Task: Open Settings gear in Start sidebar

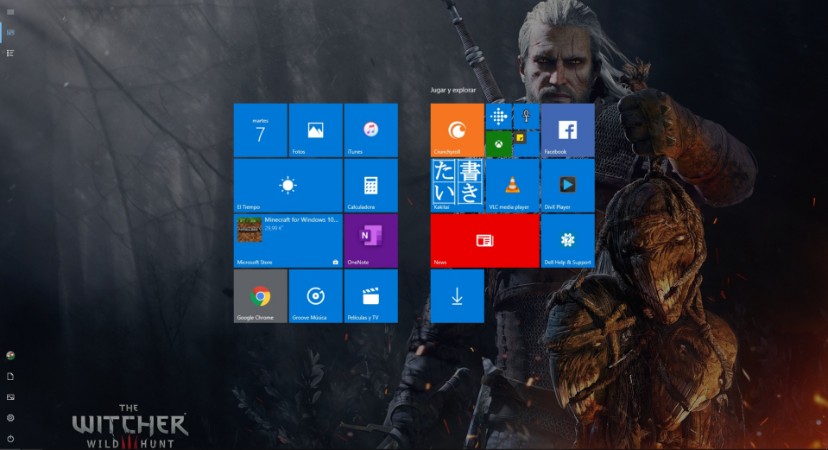Action: pyautogui.click(x=10, y=418)
